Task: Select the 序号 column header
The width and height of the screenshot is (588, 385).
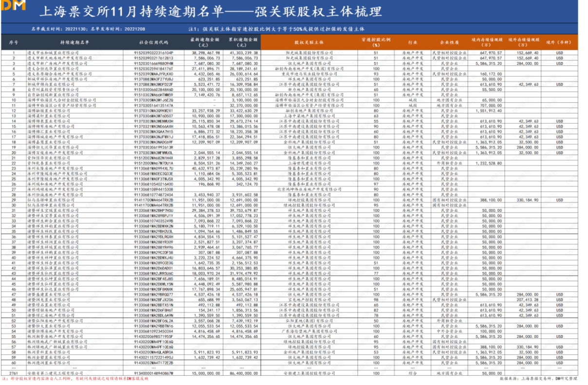Action: (13, 42)
